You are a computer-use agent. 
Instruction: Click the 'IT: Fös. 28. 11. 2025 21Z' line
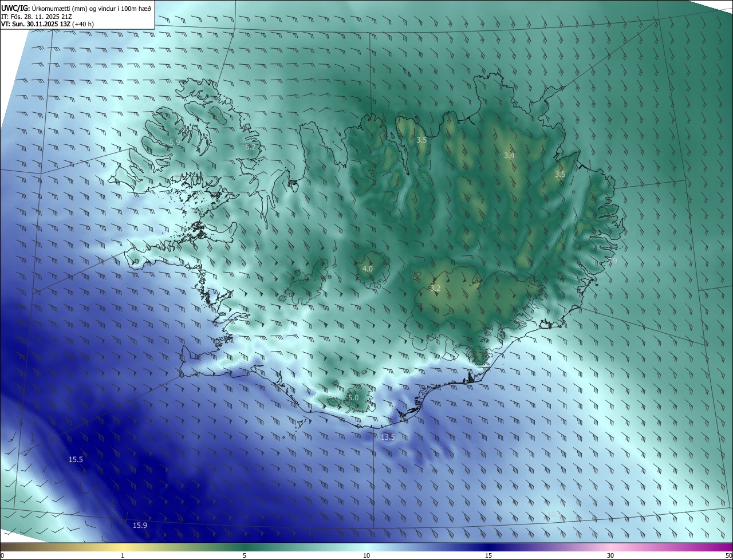point(36,16)
